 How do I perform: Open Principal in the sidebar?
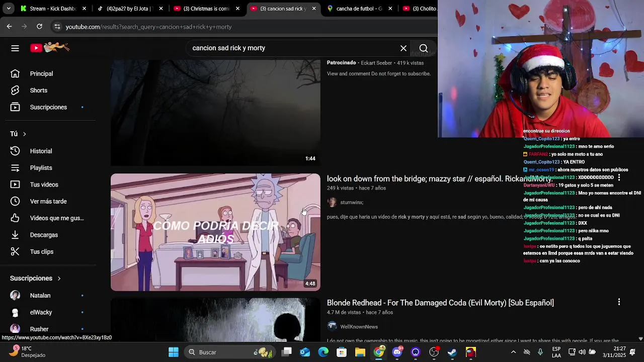[x=50, y=74]
